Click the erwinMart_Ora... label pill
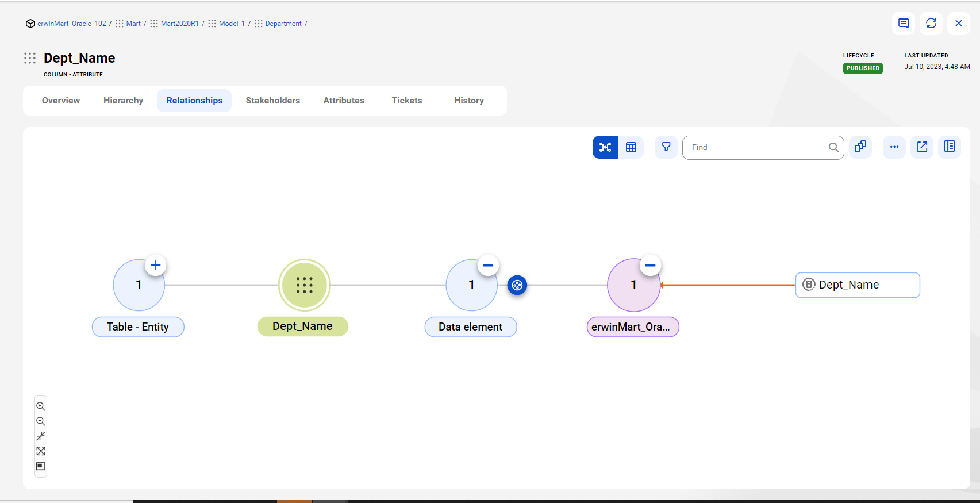Screen dimensions: 980x503 click(x=633, y=327)
